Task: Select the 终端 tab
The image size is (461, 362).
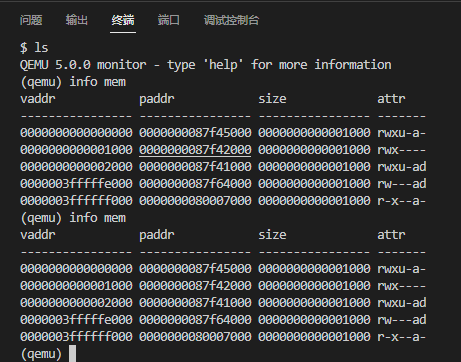Action: 123,20
